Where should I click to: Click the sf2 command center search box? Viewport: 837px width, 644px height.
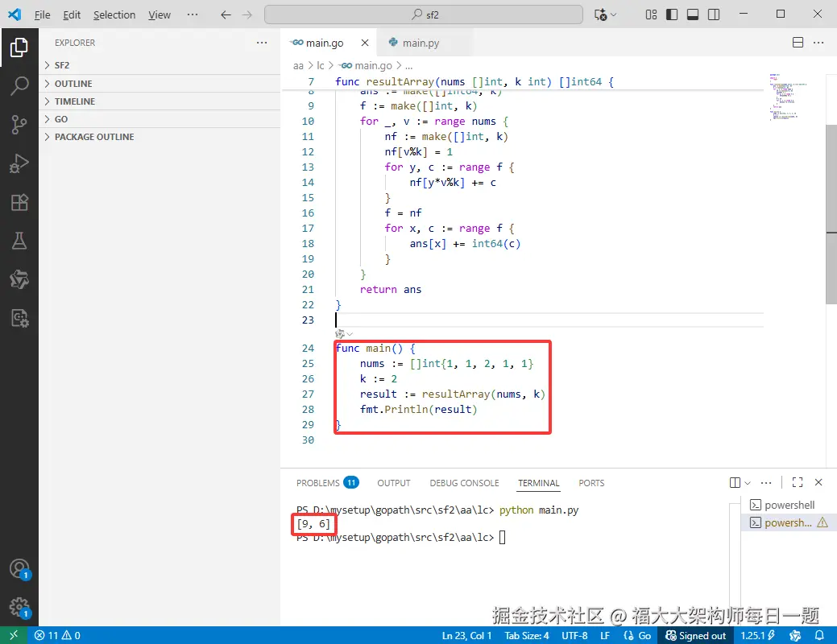424,14
